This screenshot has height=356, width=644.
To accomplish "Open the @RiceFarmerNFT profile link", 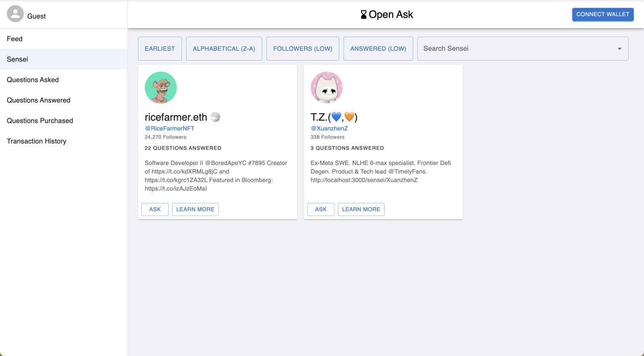I will [x=169, y=128].
